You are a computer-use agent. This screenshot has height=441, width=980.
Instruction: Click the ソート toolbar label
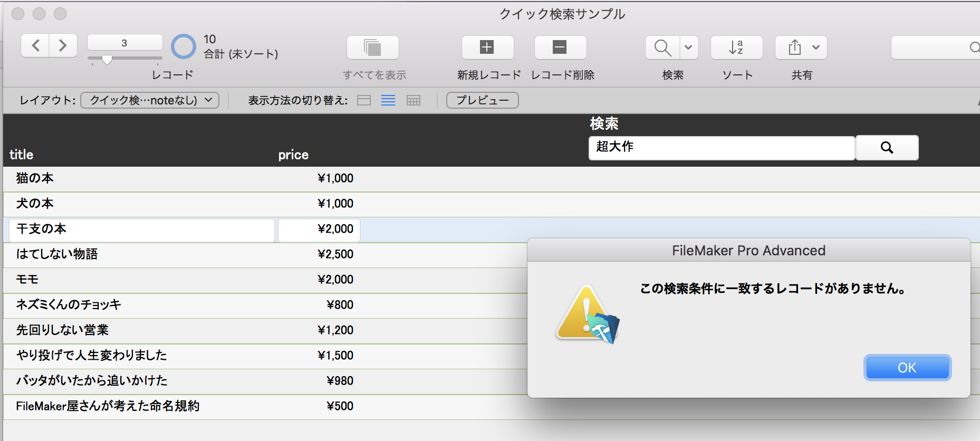click(x=737, y=75)
